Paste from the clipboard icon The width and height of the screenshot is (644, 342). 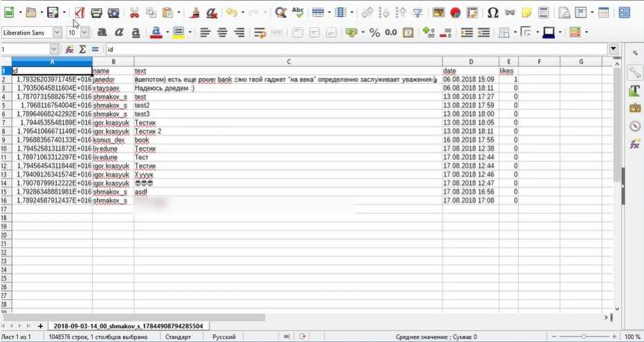[x=167, y=12]
